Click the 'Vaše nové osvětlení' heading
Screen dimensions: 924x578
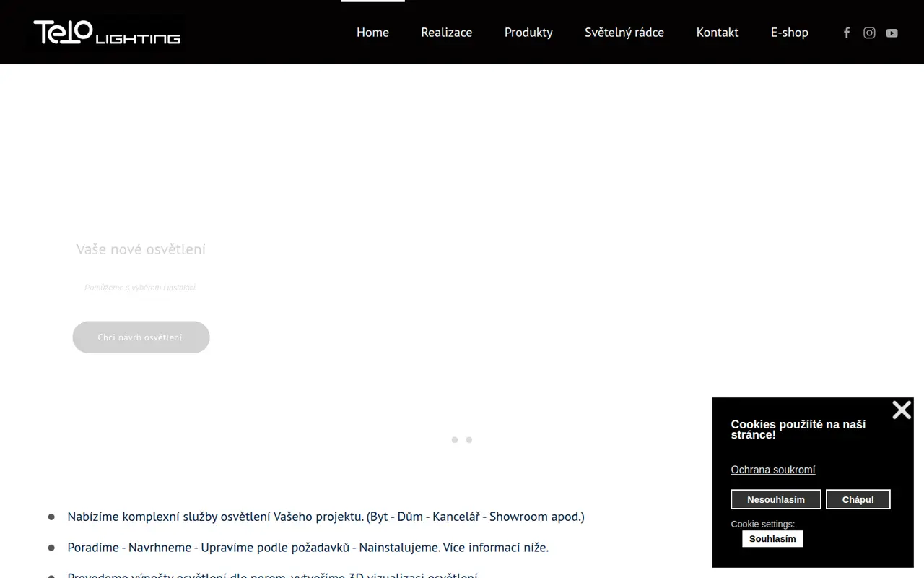141,249
